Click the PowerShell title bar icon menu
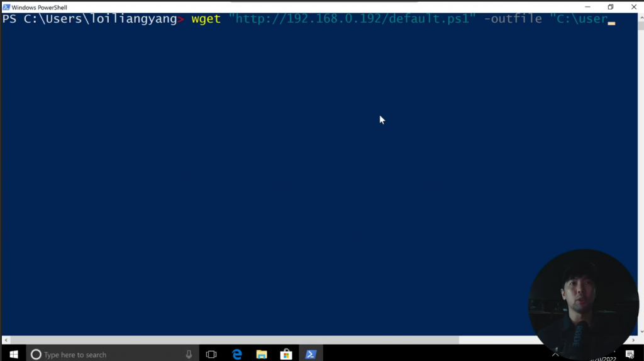The width and height of the screenshot is (644, 361). pos(6,7)
